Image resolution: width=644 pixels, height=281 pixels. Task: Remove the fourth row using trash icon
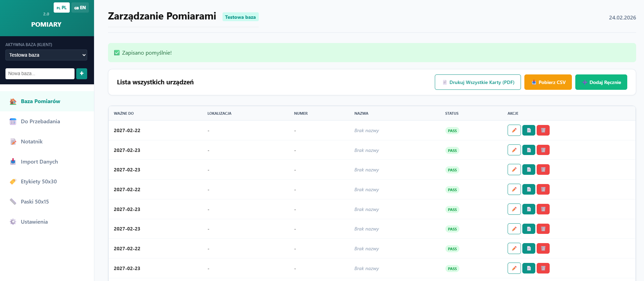point(543,189)
